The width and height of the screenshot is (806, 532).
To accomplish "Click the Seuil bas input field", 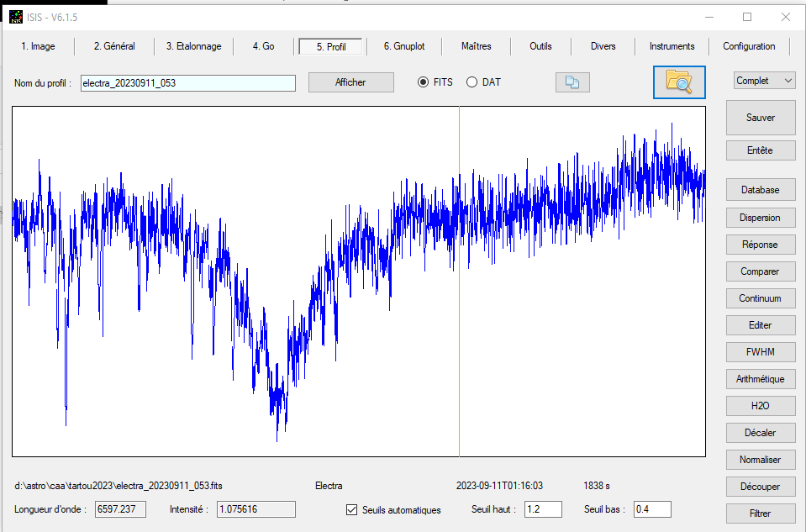I will click(x=652, y=509).
